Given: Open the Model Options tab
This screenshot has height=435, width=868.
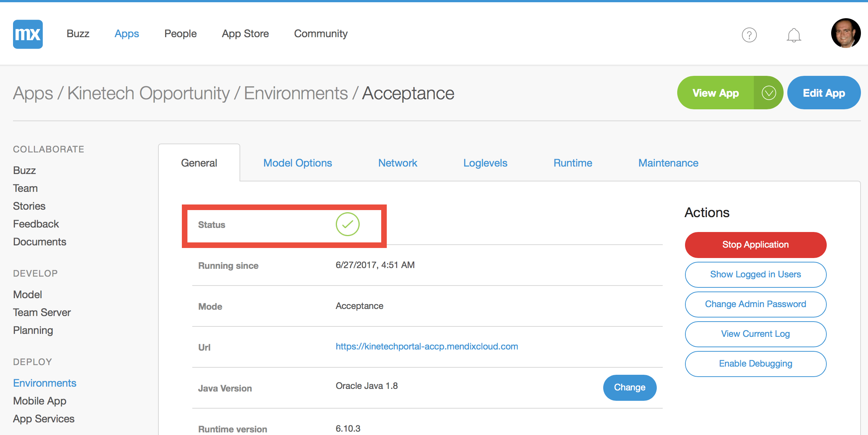Looking at the screenshot, I should tap(297, 162).
